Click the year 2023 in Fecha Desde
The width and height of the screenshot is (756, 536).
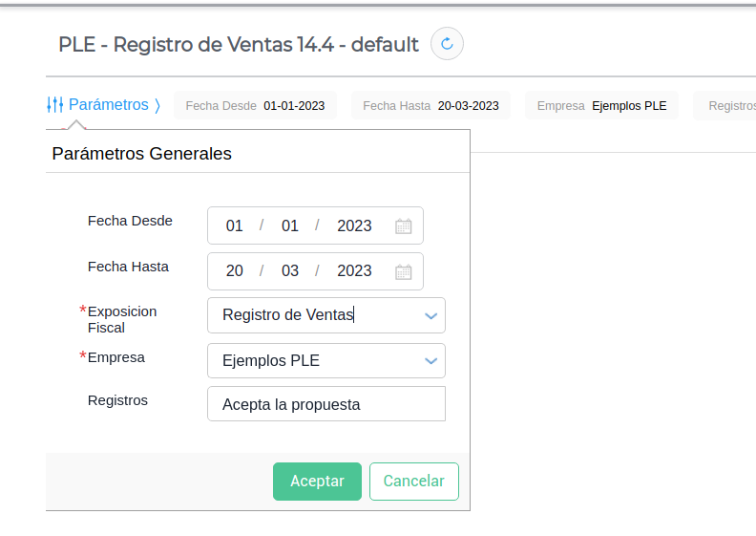click(354, 225)
